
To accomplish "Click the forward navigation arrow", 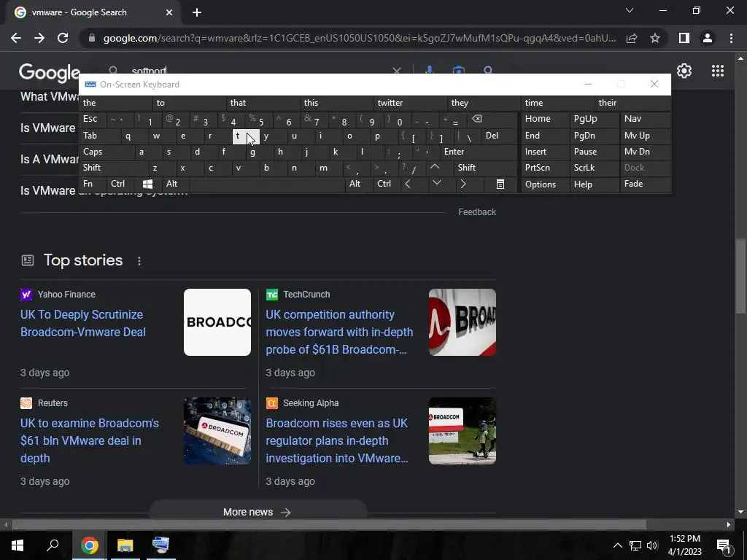I will point(39,38).
